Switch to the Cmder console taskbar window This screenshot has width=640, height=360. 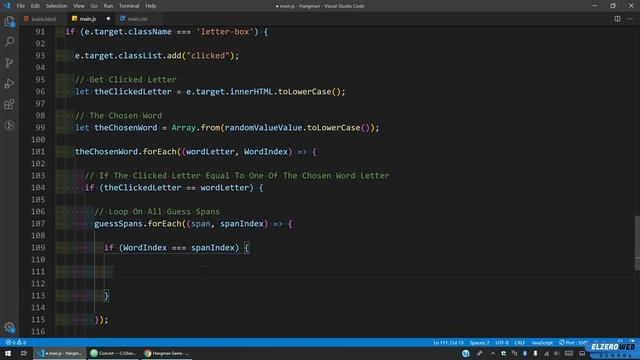pyautogui.click(x=113, y=353)
